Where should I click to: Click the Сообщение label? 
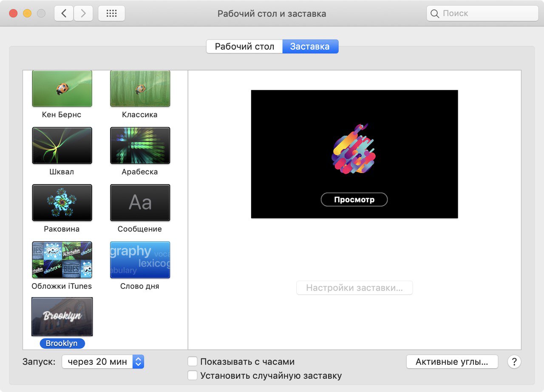(x=140, y=229)
